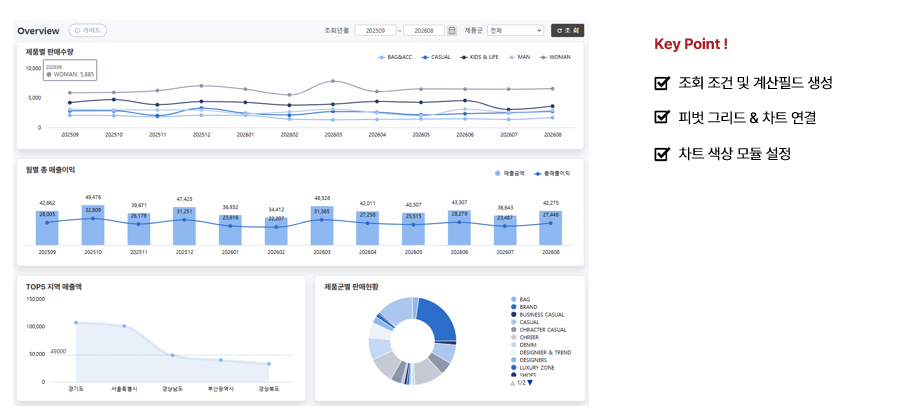
Task: Click the 피벗 그리드 & 차트 연결 checkbox
Action: point(661,118)
